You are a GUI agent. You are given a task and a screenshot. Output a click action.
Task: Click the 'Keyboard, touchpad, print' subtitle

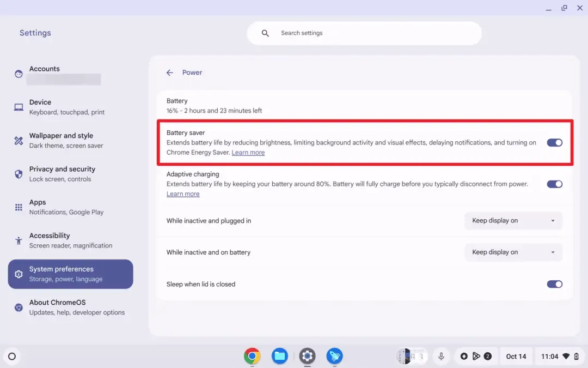(67, 112)
